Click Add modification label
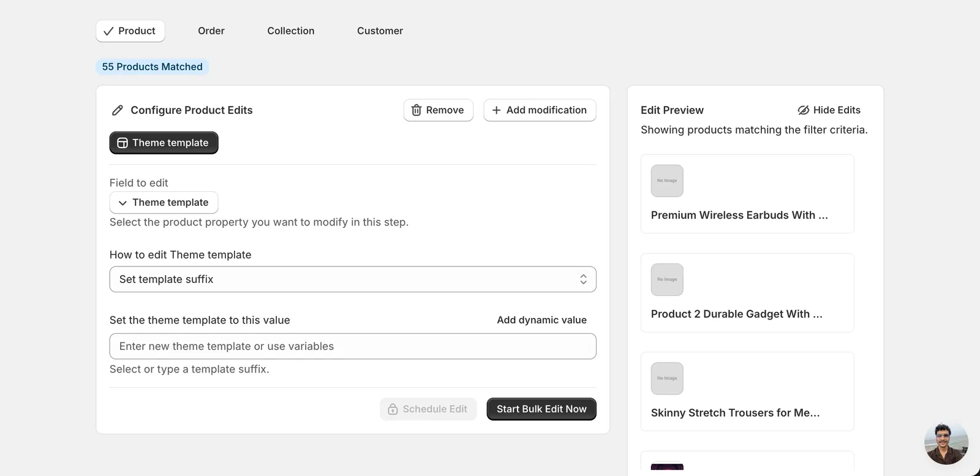 546,110
